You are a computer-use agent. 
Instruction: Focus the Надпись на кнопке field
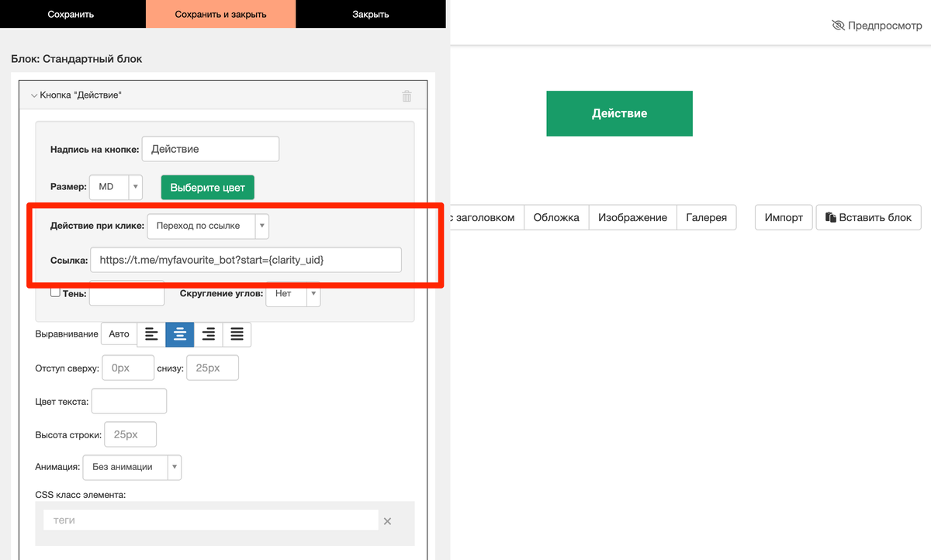(x=210, y=149)
